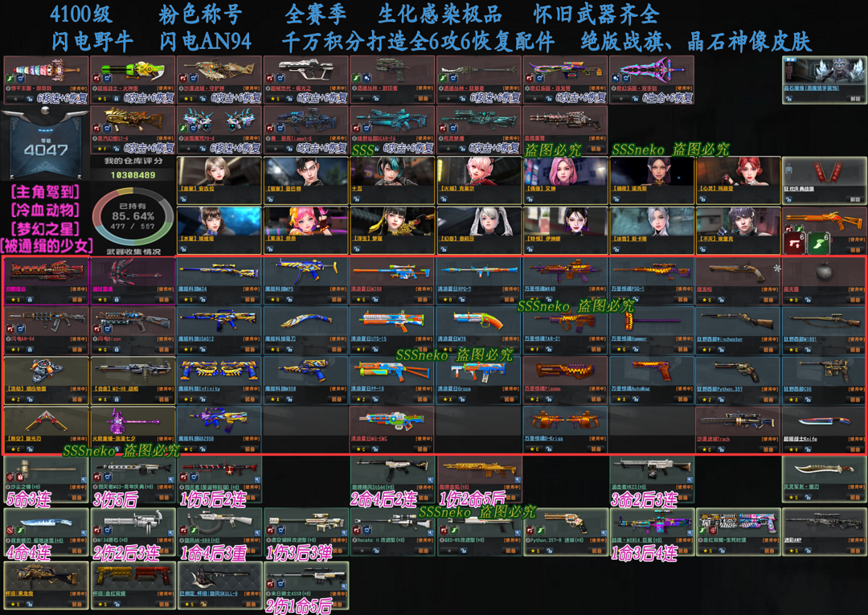868x615 pixels.
Task: Click the lock icon on the 超能战士Knife card
Action: click(x=807, y=449)
